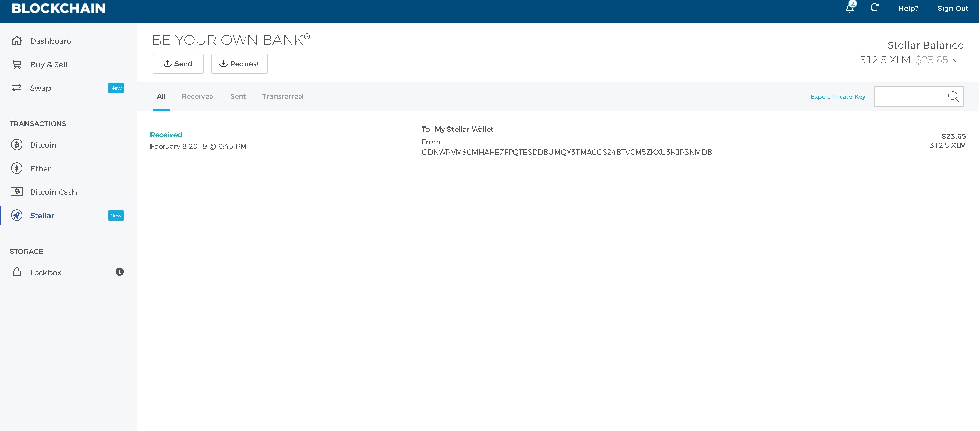
Task: Click the Bitcoin Cash icon
Action: pos(17,192)
